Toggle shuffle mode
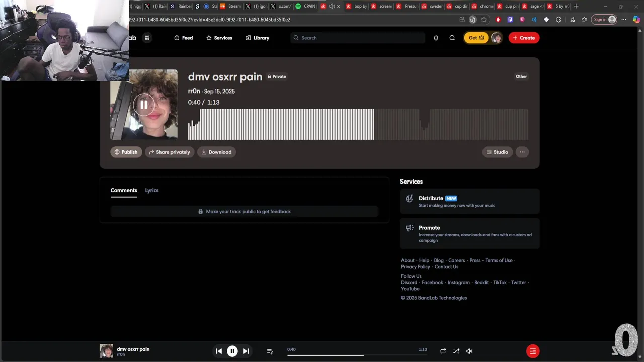 [456, 351]
